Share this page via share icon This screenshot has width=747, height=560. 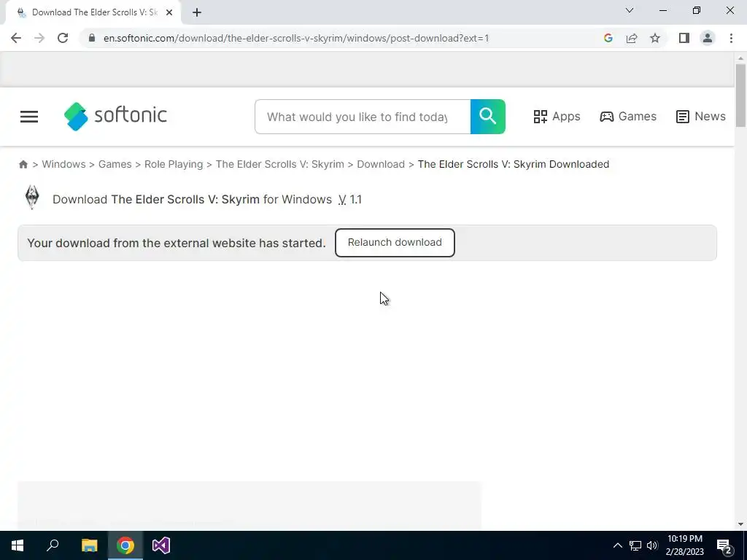click(x=632, y=38)
